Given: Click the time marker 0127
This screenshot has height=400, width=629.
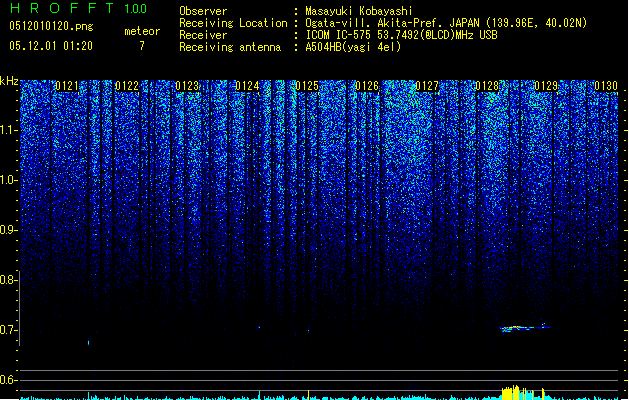Looking at the screenshot, I should coord(427,86).
